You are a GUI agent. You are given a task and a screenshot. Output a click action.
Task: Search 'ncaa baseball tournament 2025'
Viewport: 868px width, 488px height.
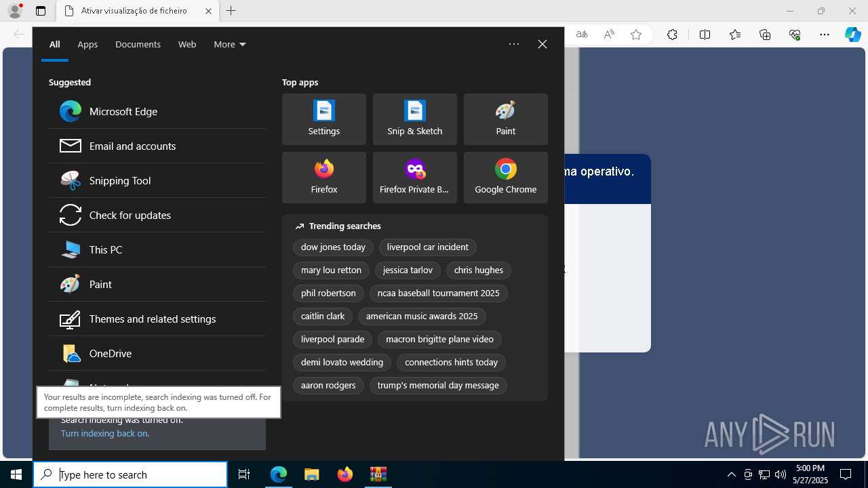[439, 293]
